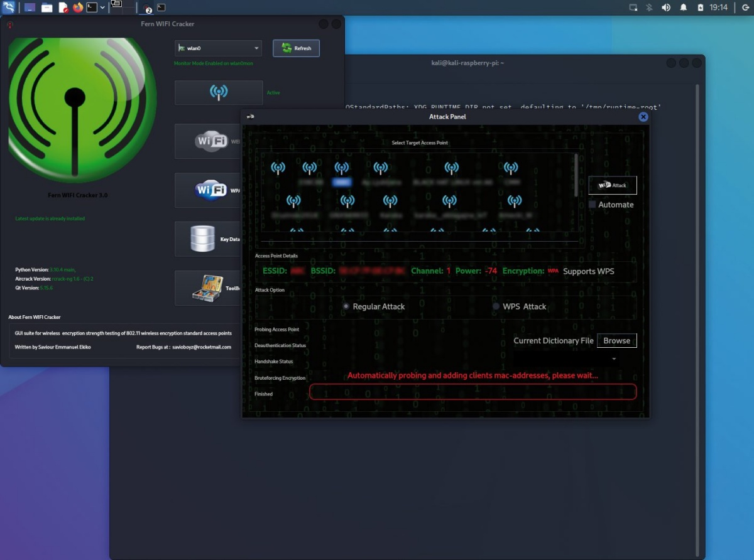The image size is (754, 560).
Task: Click the access point list scrollbar
Action: [x=577, y=175]
